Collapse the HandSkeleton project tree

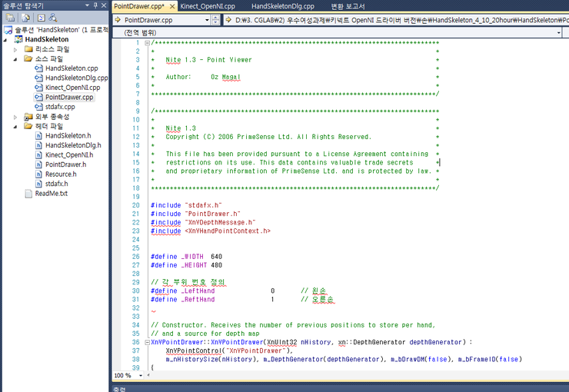(x=5, y=39)
